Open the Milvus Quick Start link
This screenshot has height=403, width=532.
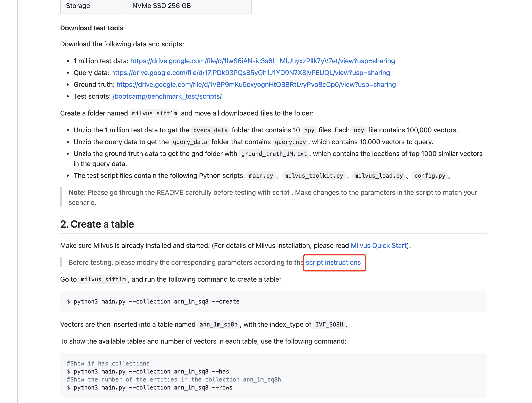[378, 245]
